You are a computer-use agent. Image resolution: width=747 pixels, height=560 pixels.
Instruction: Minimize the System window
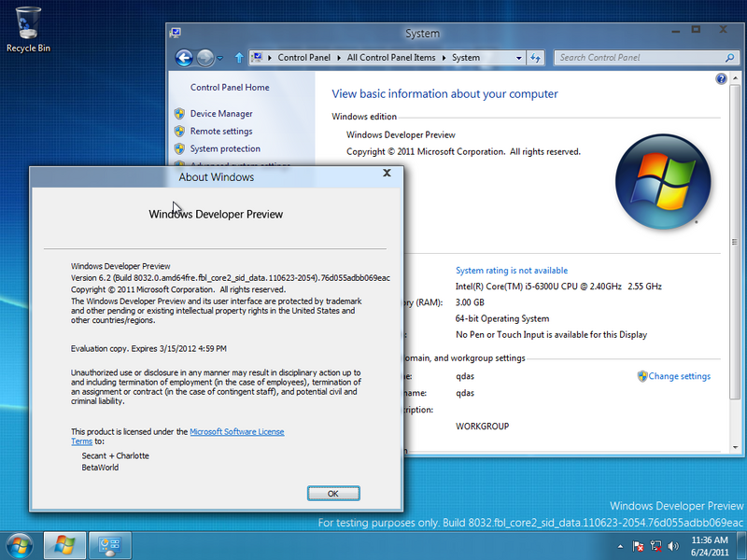[x=675, y=31]
